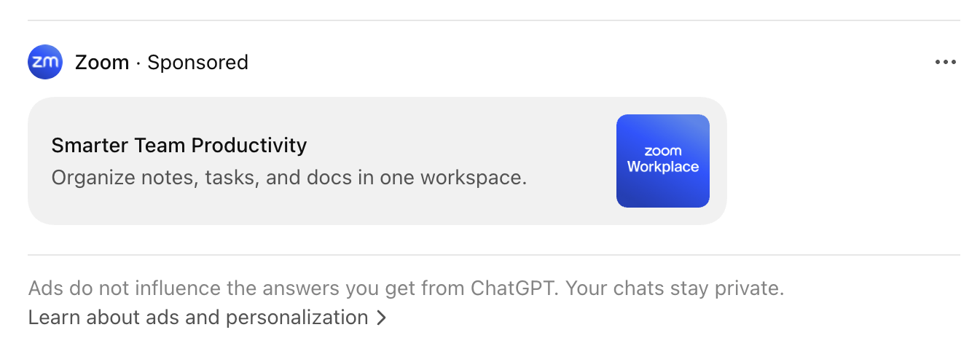Click the Zoom advertiser name

pos(102,63)
